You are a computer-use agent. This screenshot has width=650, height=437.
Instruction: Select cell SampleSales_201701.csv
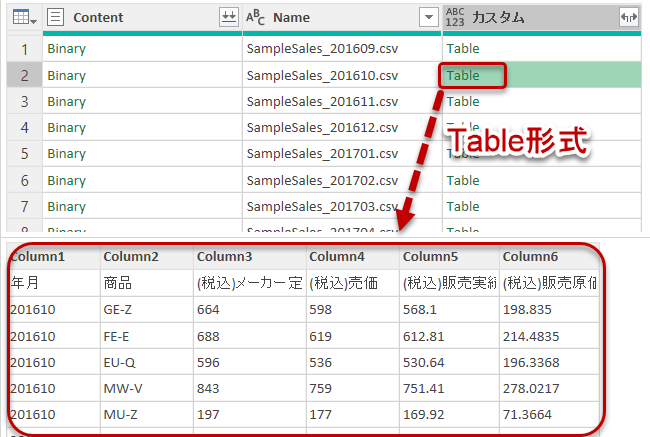click(x=342, y=154)
